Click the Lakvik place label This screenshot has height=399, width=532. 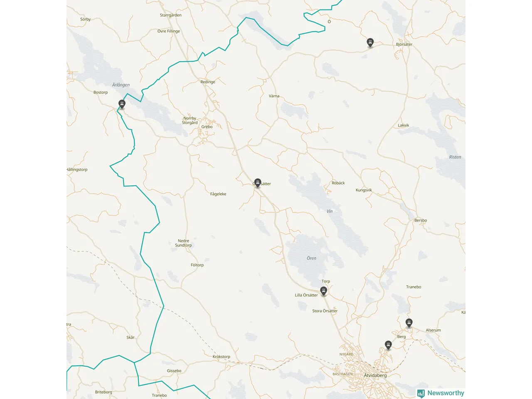[404, 125]
